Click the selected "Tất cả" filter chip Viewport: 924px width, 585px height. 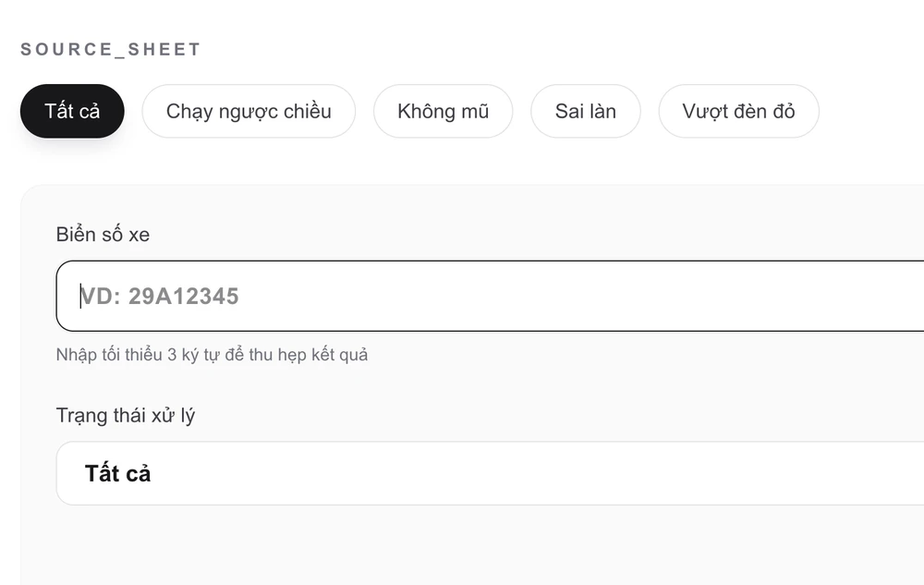point(71,111)
